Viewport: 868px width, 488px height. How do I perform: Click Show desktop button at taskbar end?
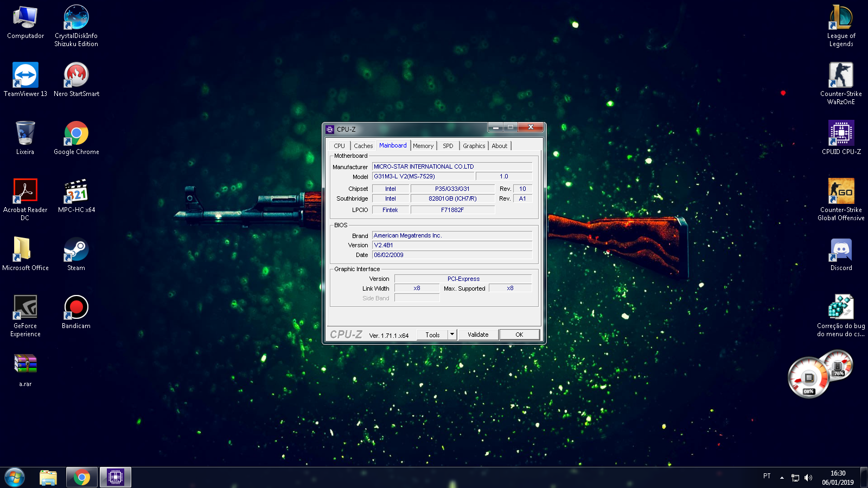[x=864, y=478]
